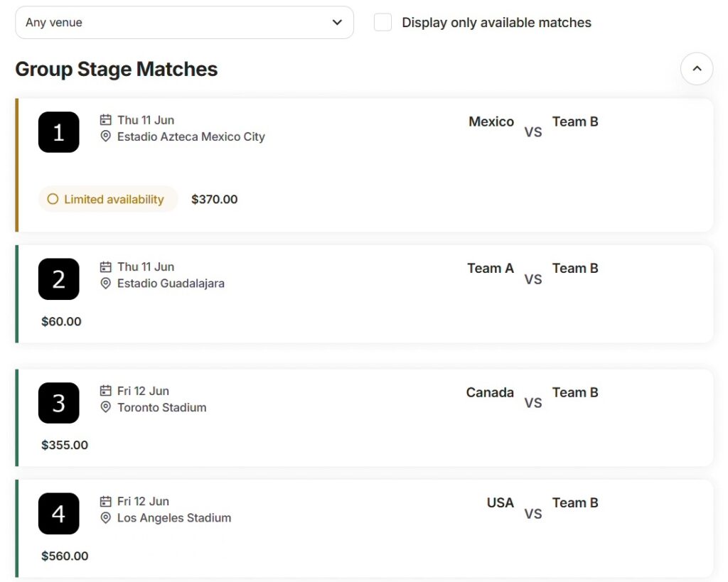Select match number 1 badge
This screenshot has width=728, height=582.
[59, 132]
